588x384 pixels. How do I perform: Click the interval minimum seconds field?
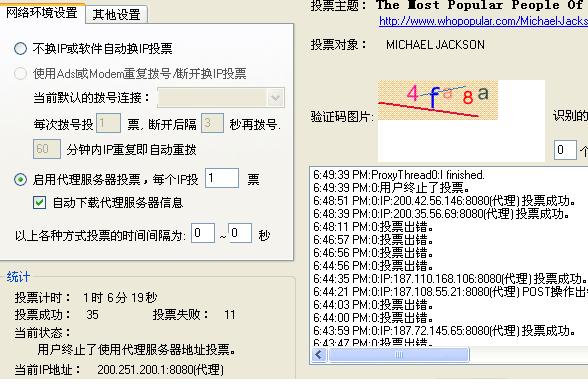(203, 233)
